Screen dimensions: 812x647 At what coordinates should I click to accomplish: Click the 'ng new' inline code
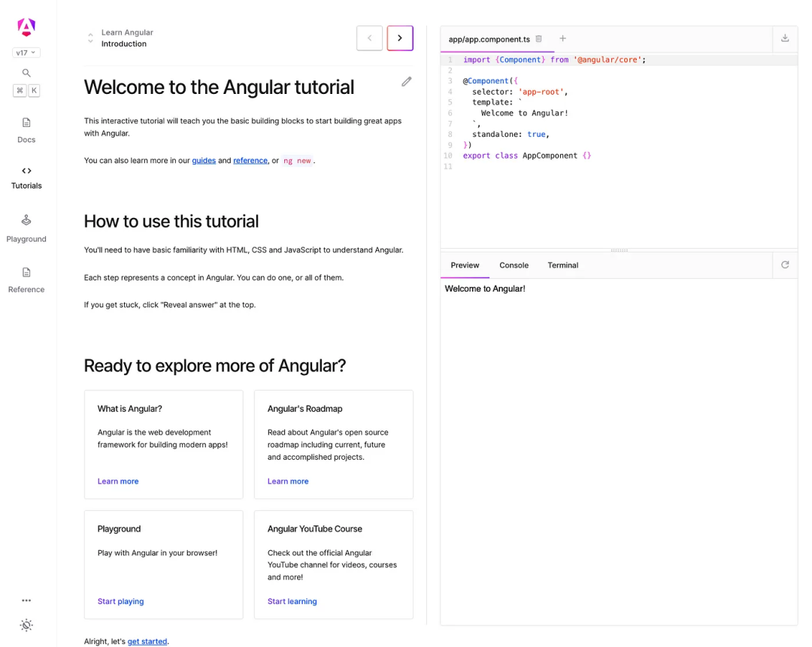pyautogui.click(x=297, y=161)
